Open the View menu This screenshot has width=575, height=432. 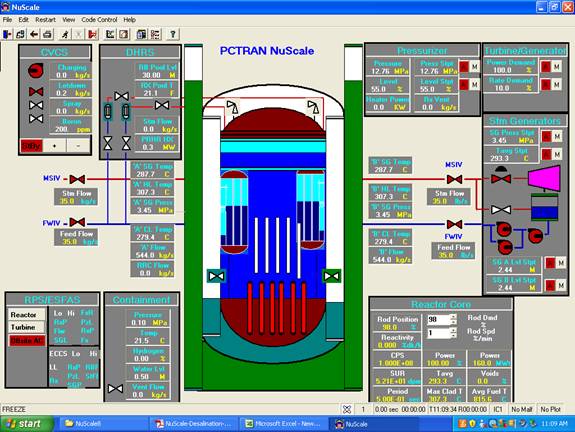tap(69, 19)
